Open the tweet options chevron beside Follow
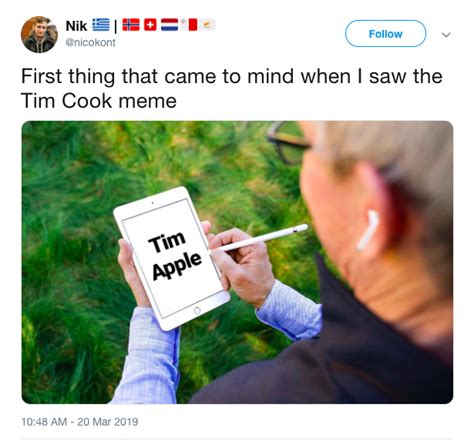The image size is (474, 444). click(x=446, y=35)
